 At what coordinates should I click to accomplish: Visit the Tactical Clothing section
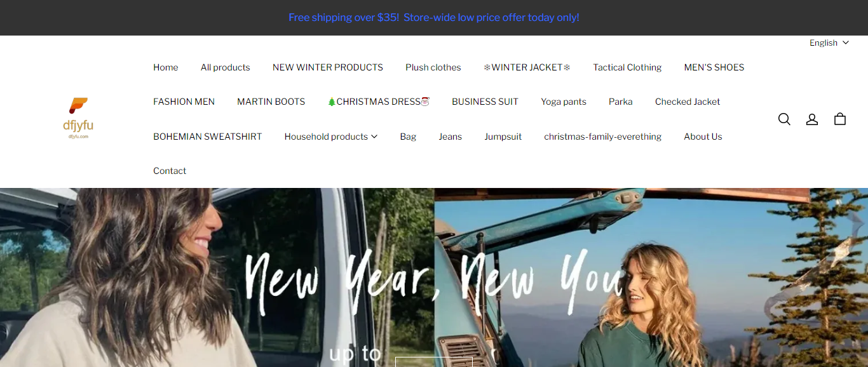coord(627,67)
